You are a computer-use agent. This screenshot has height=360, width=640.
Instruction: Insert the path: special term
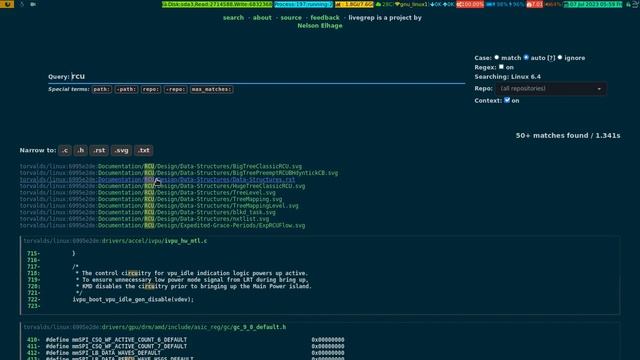(x=102, y=89)
